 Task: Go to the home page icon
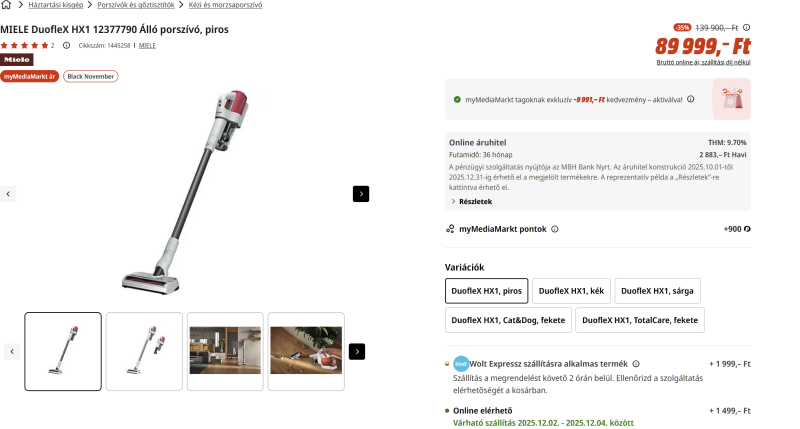coord(7,5)
